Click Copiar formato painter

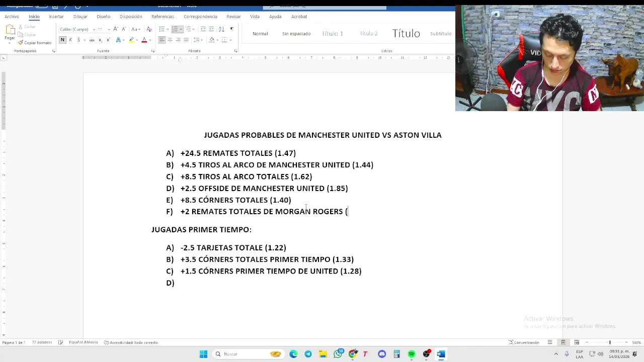[34, 43]
